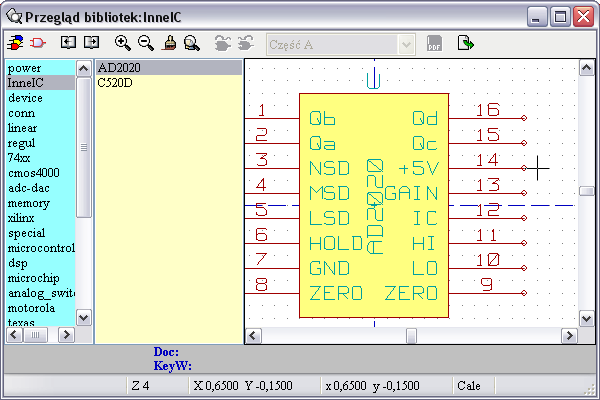This screenshot has height=400, width=600.
Task: Click the 'GAIN' pin label
Action: coord(411,193)
